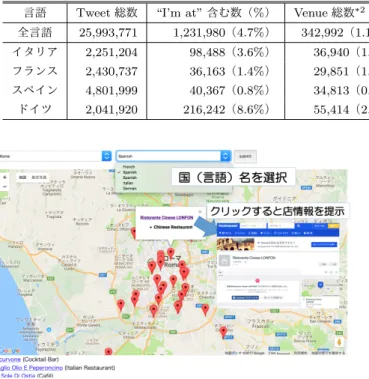Select the Venue value 34,813
Viewport: 369px width, 379px height.
click(331, 90)
